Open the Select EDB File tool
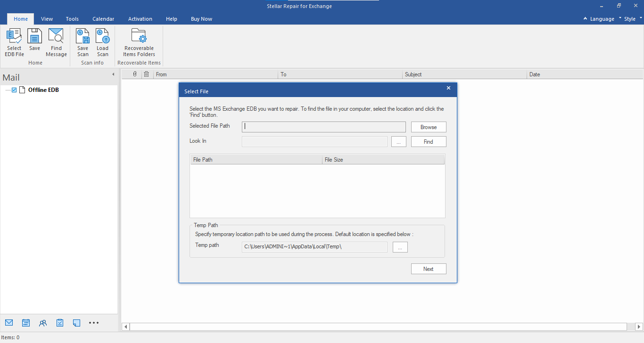Viewport: 644px width, 343px height. tap(14, 43)
